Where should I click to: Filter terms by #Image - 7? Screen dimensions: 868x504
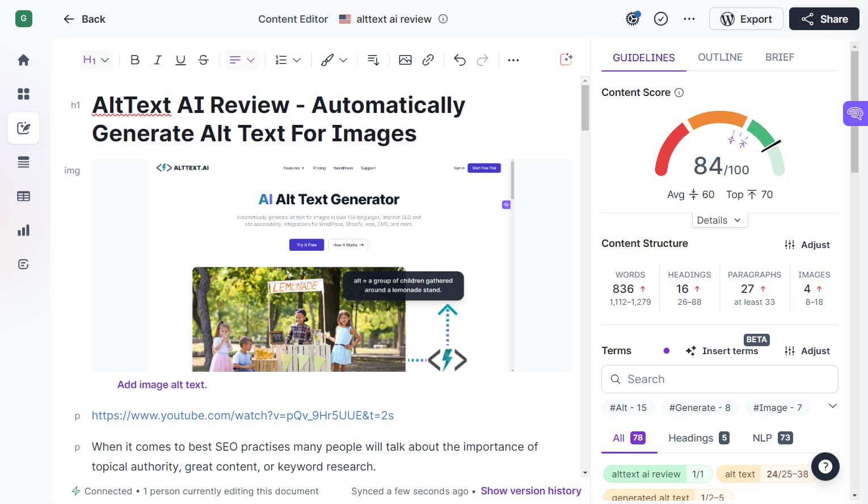777,408
